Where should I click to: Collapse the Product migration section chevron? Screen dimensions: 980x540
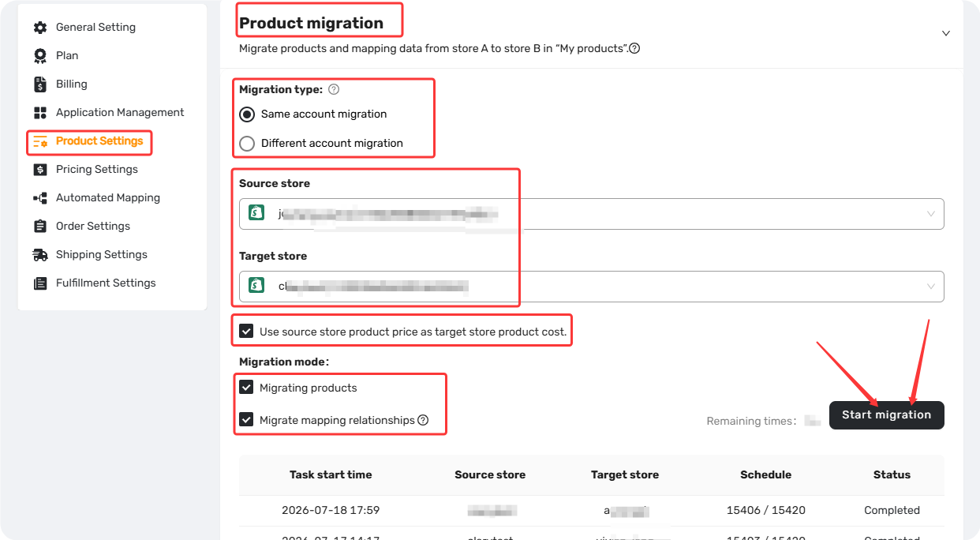[x=946, y=33]
